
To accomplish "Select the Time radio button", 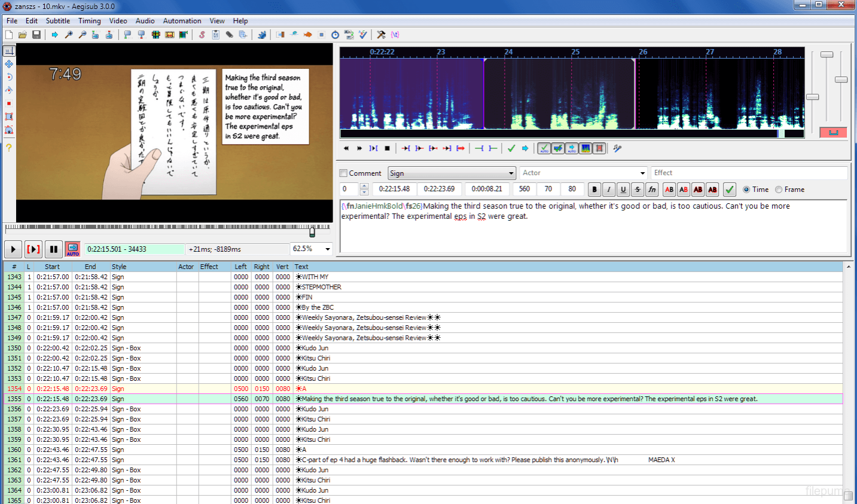I will pos(746,190).
